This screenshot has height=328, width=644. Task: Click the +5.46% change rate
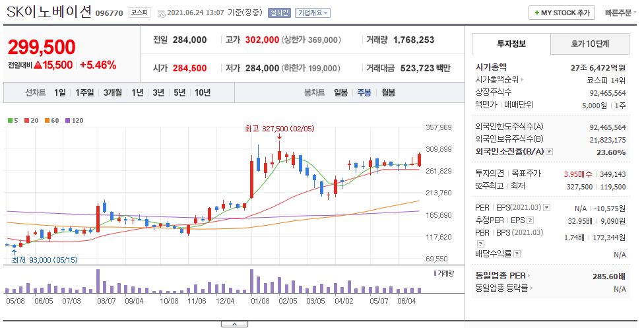coord(98,65)
